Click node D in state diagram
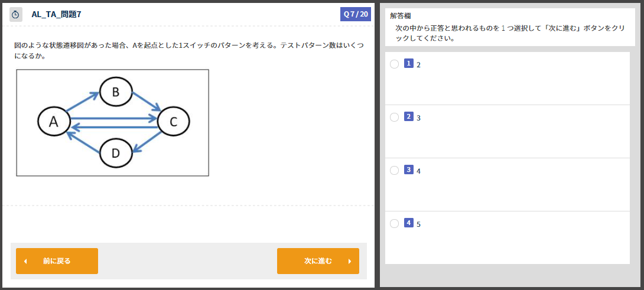This screenshot has height=290, width=644. pyautogui.click(x=116, y=153)
